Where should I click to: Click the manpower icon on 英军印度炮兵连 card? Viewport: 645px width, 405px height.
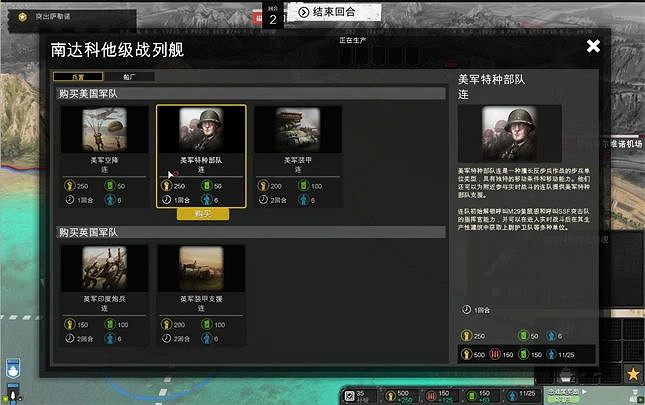pos(70,324)
